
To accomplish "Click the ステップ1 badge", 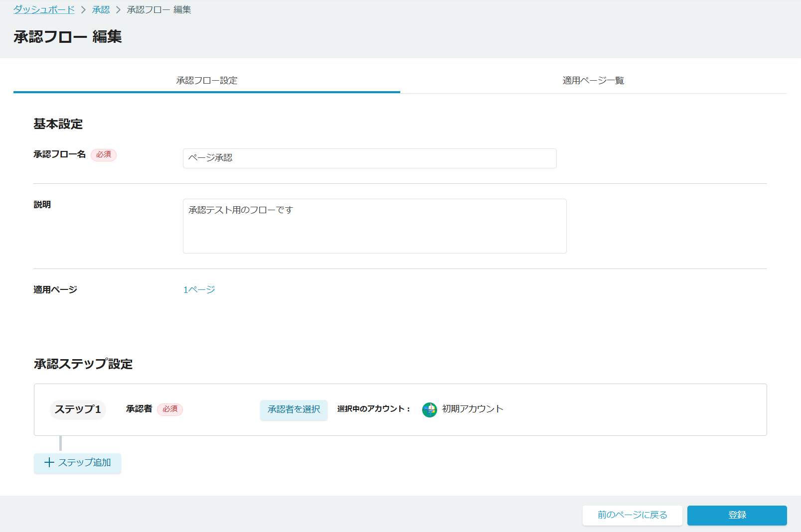I will [x=78, y=409].
